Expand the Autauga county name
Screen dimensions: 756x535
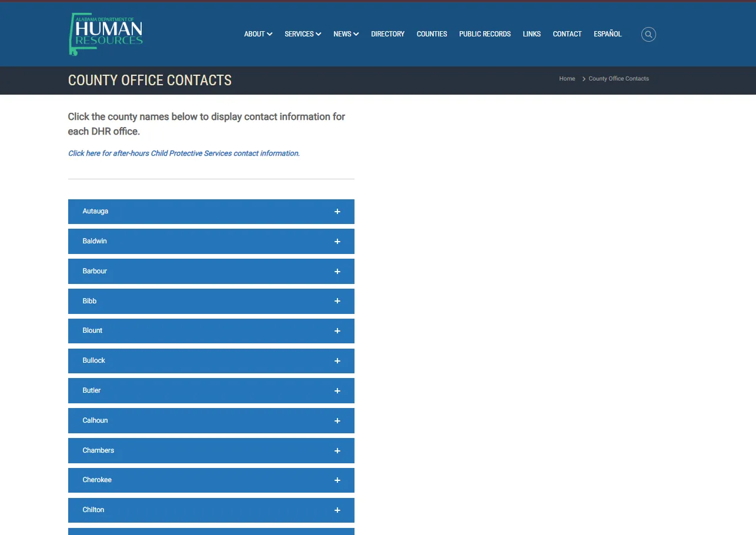[95, 211]
